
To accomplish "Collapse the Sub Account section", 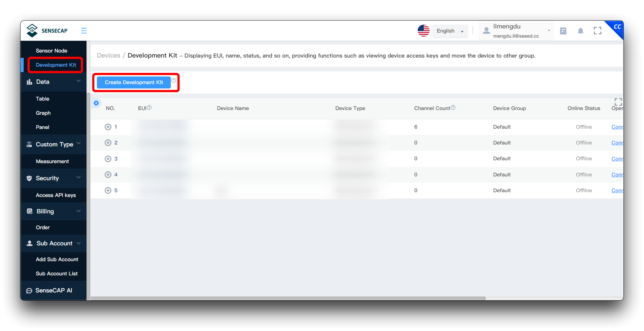I will pyautogui.click(x=79, y=243).
